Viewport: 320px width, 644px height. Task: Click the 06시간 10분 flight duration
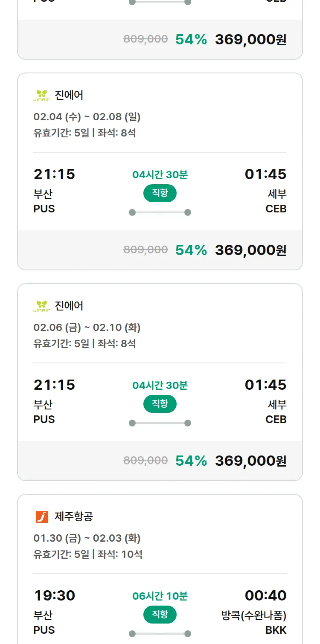(x=160, y=596)
